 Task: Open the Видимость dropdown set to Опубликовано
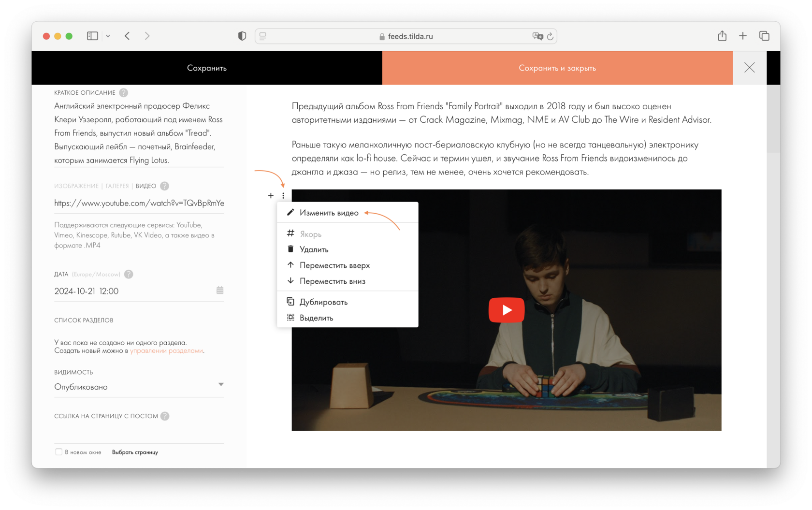pos(139,387)
